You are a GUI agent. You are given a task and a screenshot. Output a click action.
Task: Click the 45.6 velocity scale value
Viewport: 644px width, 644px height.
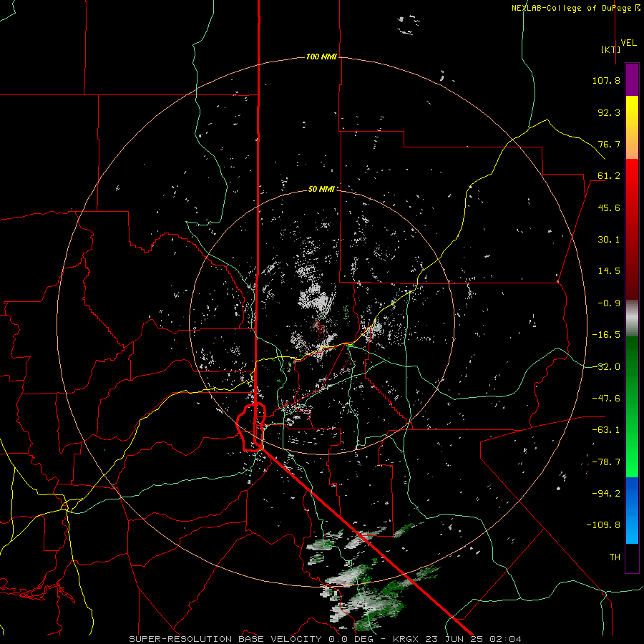[x=609, y=208]
